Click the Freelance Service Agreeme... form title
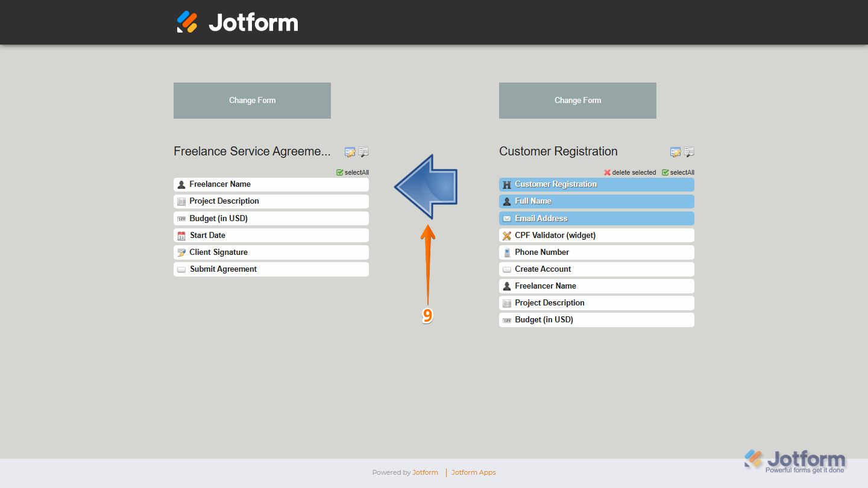The image size is (868, 488). click(x=252, y=152)
